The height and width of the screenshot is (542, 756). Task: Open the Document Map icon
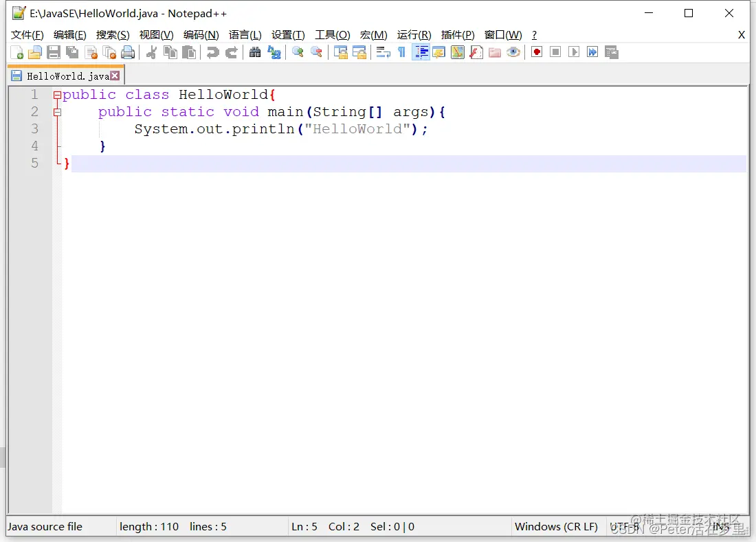[x=458, y=52]
